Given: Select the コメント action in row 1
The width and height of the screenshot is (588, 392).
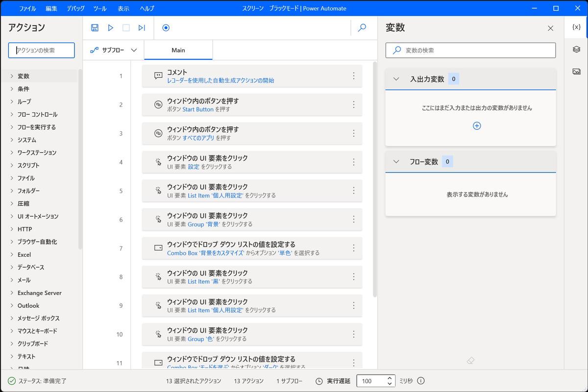Looking at the screenshot, I should pyautogui.click(x=252, y=76).
